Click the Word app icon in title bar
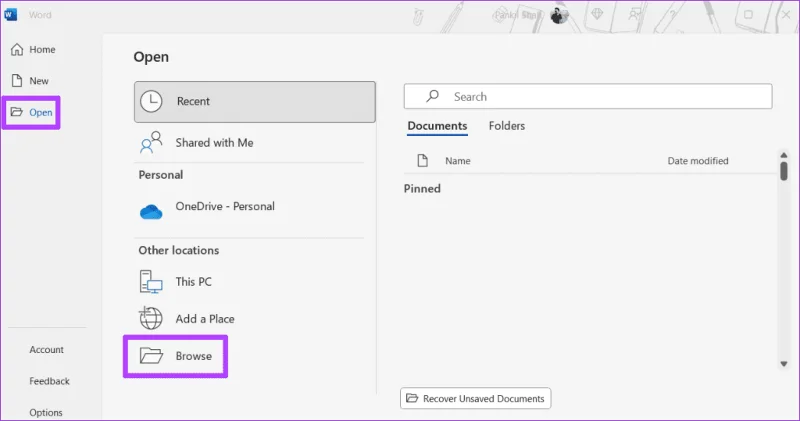This screenshot has height=421, width=800. (x=10, y=14)
